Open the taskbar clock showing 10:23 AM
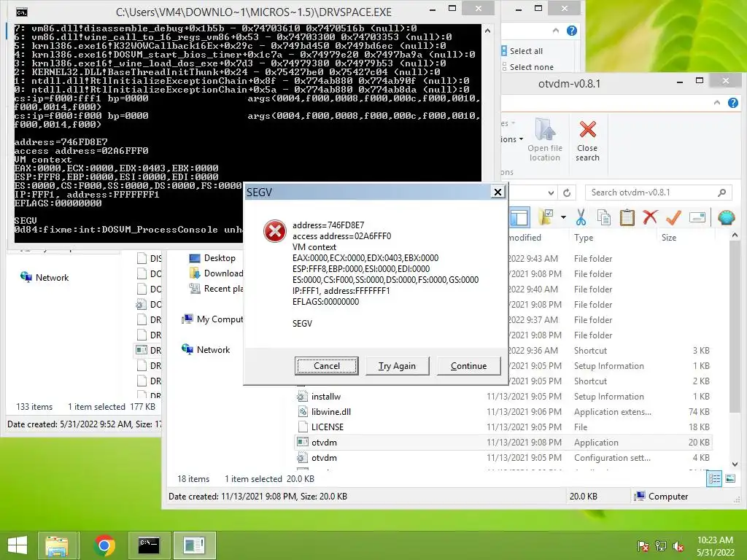747x560 pixels. (x=715, y=546)
